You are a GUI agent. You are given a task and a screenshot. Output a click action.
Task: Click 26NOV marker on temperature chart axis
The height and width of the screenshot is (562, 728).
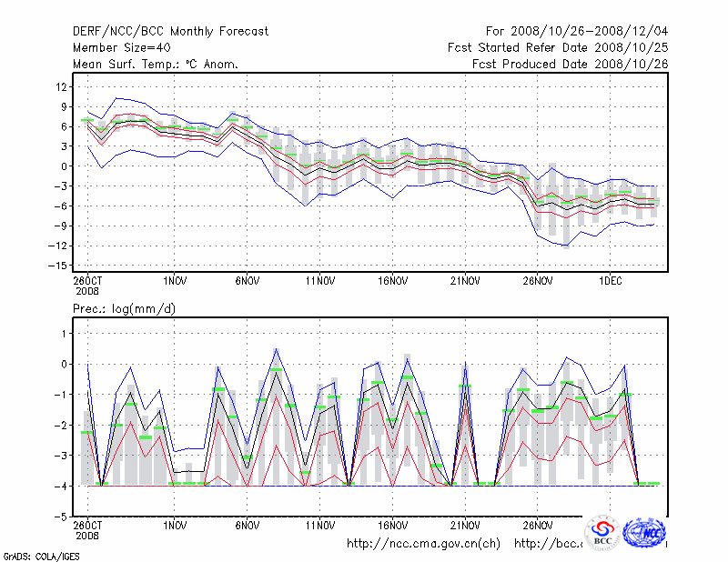538,281
